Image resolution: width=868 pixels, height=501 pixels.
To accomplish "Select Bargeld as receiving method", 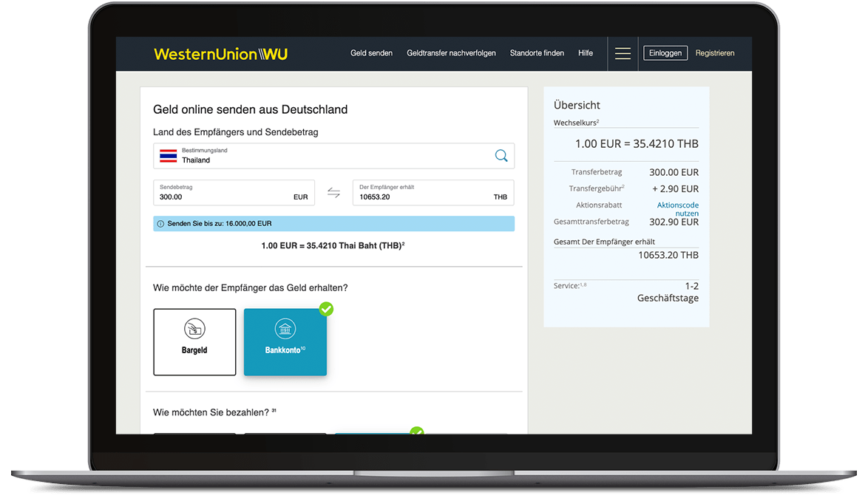I will coord(194,341).
